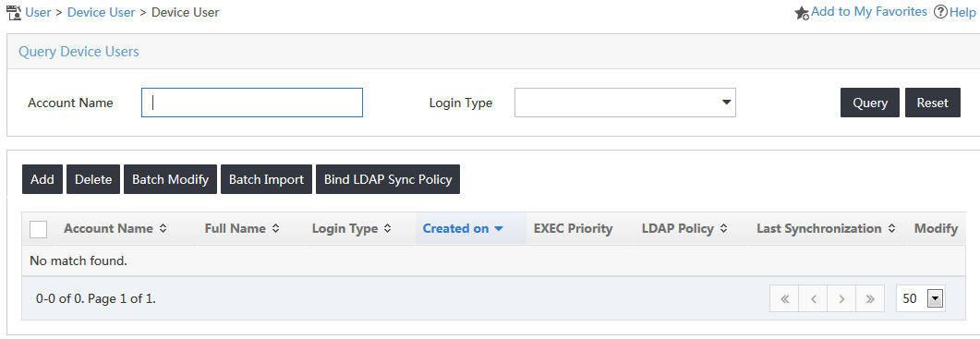Click the Add to My Favorites star icon
Image resolution: width=980 pixels, height=339 pixels.
(802, 13)
